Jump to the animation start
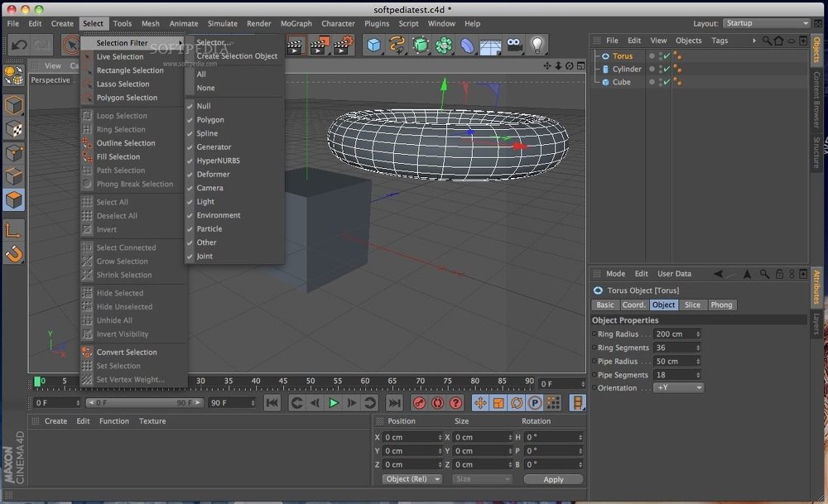 (272, 403)
